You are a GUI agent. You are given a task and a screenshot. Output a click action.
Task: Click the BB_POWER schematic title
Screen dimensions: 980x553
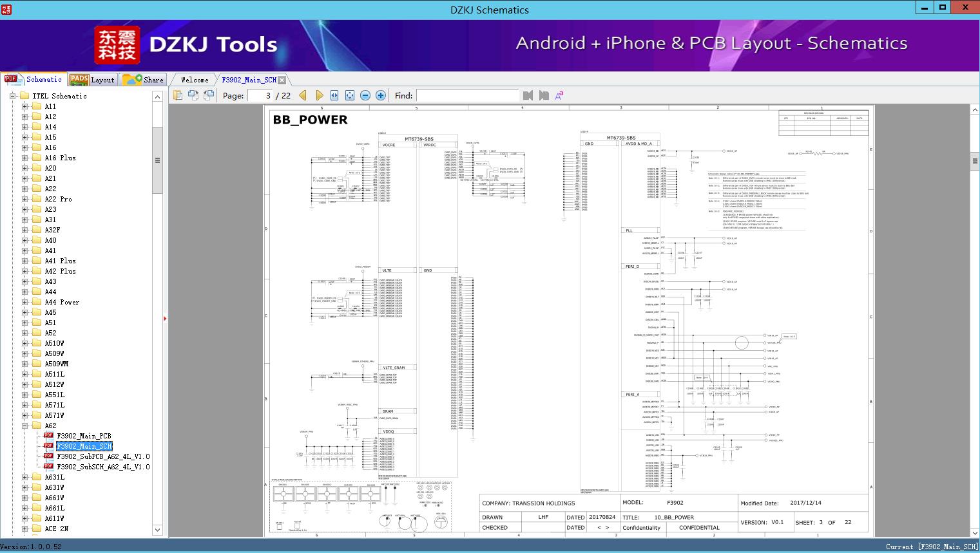pos(310,120)
